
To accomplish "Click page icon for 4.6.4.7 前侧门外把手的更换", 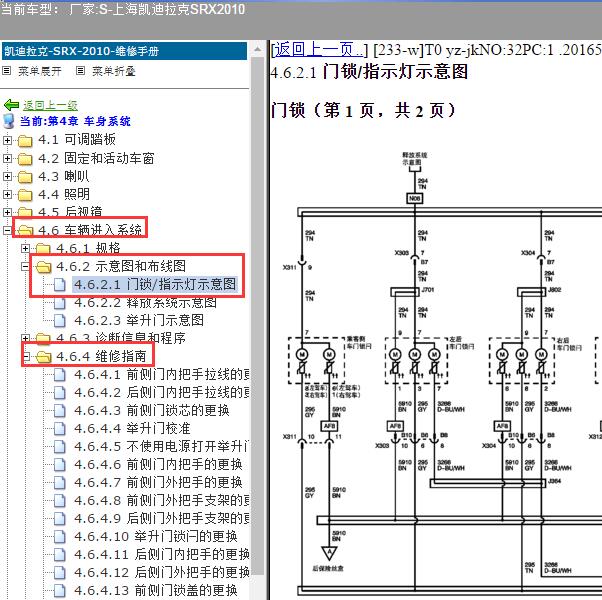I will [60, 483].
